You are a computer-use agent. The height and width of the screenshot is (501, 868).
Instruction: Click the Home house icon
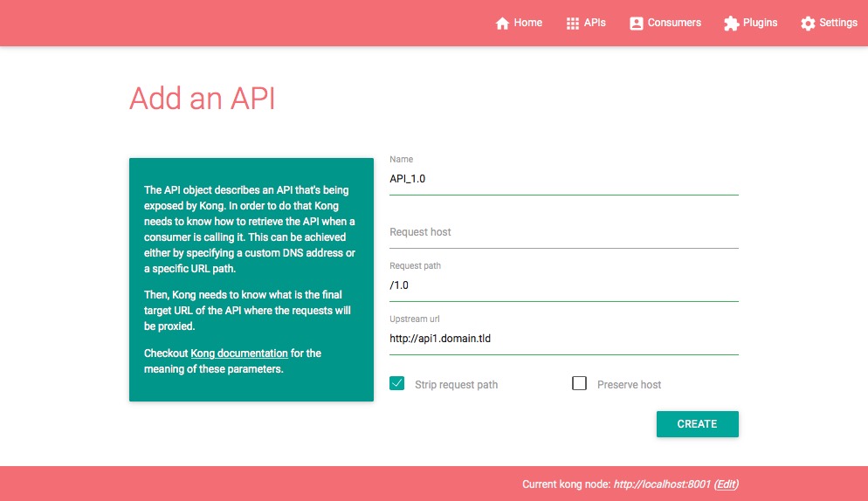[x=502, y=24]
